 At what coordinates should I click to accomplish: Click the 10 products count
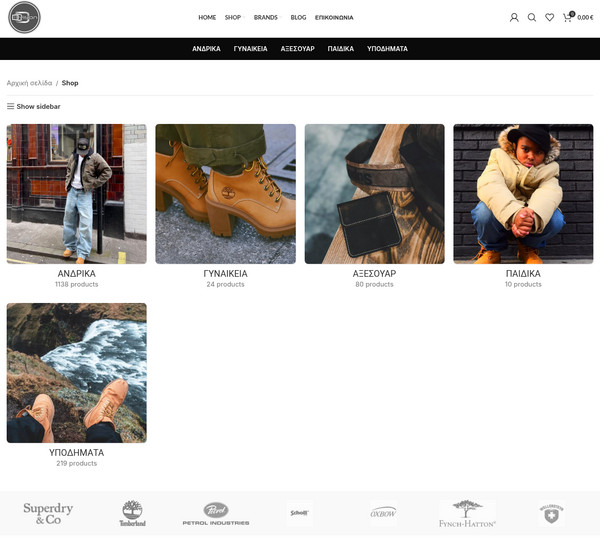(x=523, y=284)
